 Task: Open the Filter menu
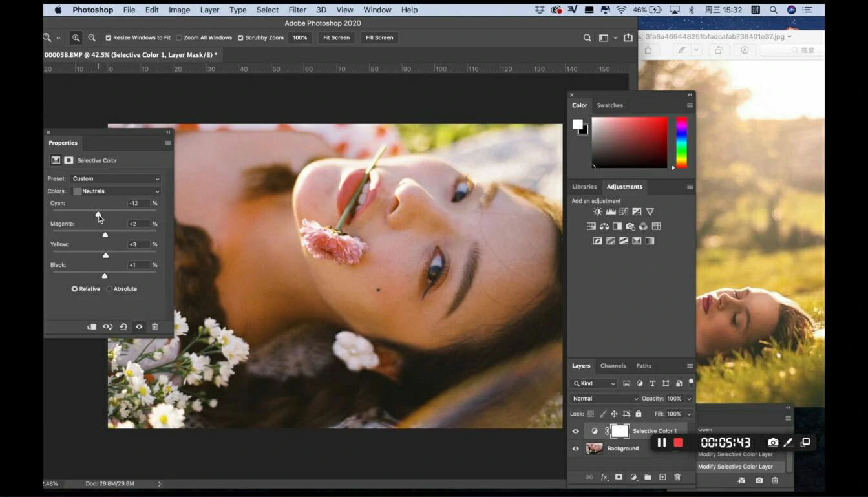pyautogui.click(x=297, y=10)
